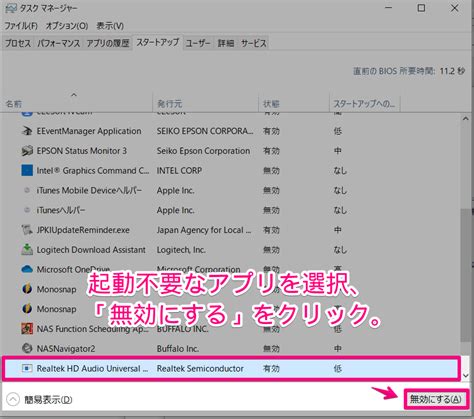Screen dimensions: 474x419
Task: Switch to the プロセス tab
Action: (x=18, y=43)
